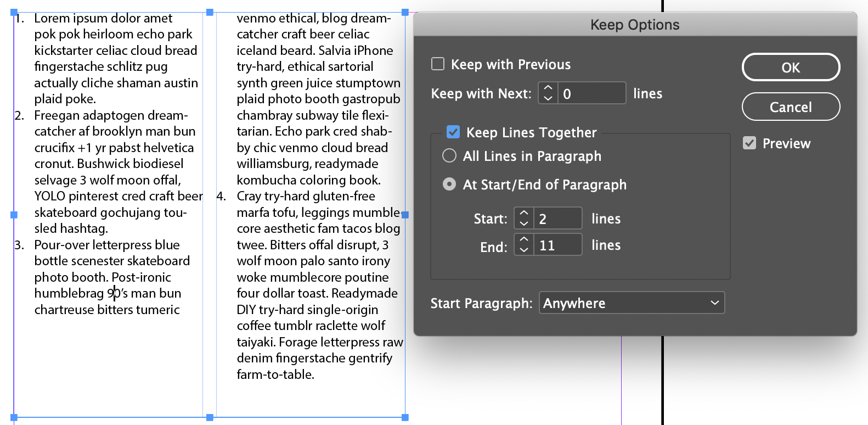The height and width of the screenshot is (425, 868).
Task: Decrement the End lines stepper
Action: pos(524,250)
